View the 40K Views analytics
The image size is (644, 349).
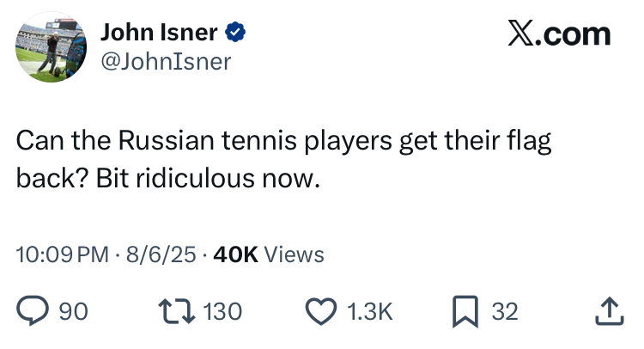tap(268, 254)
